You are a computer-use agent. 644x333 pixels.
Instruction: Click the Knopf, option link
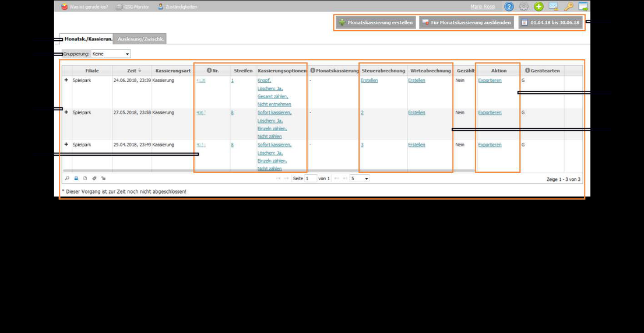264,80
